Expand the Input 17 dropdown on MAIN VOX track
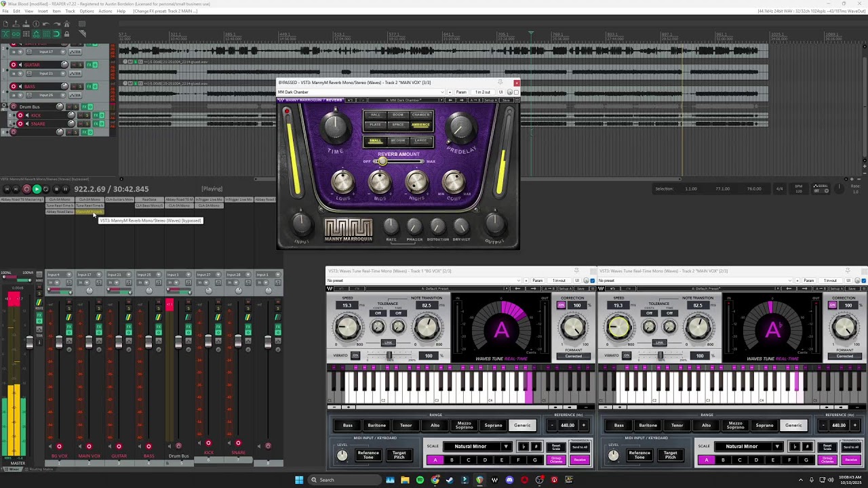 63,52
